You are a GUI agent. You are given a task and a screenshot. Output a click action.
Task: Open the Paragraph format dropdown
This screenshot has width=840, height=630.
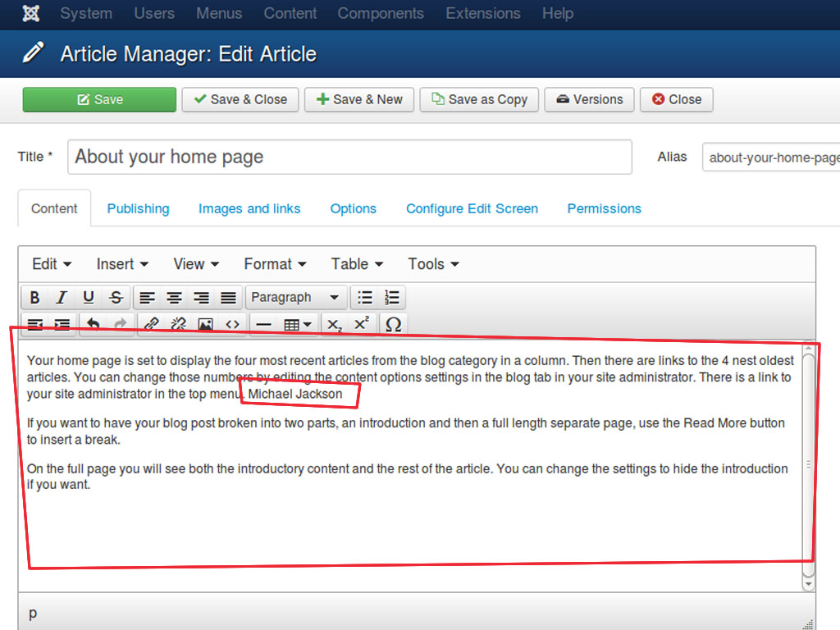click(x=295, y=298)
